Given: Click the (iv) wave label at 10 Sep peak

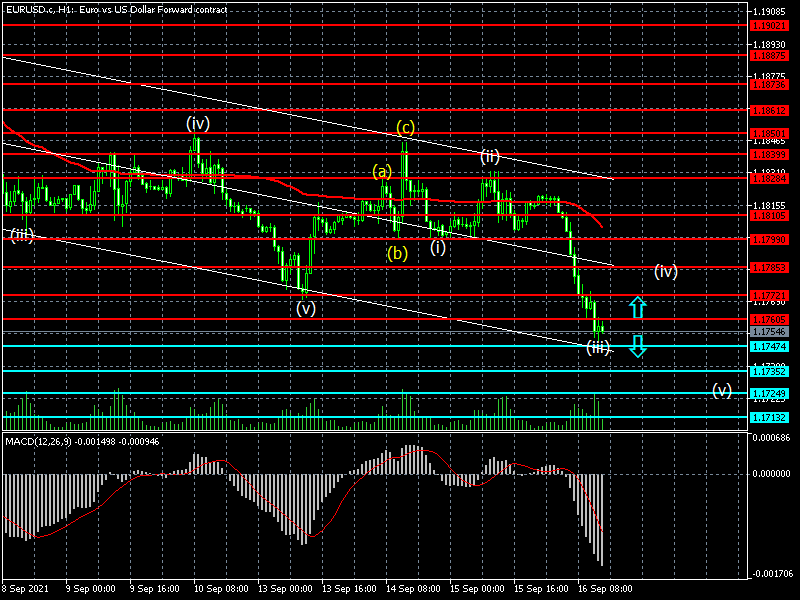Looking at the screenshot, I should pos(197,123).
